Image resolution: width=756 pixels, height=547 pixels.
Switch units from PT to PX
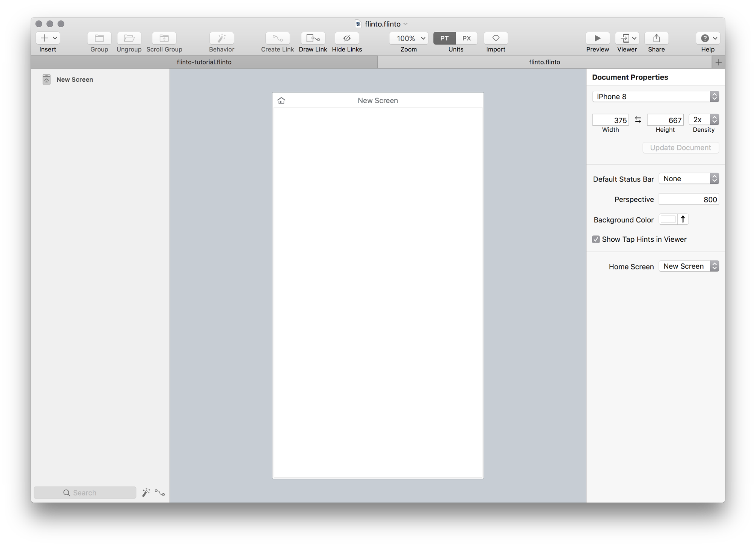tap(466, 38)
